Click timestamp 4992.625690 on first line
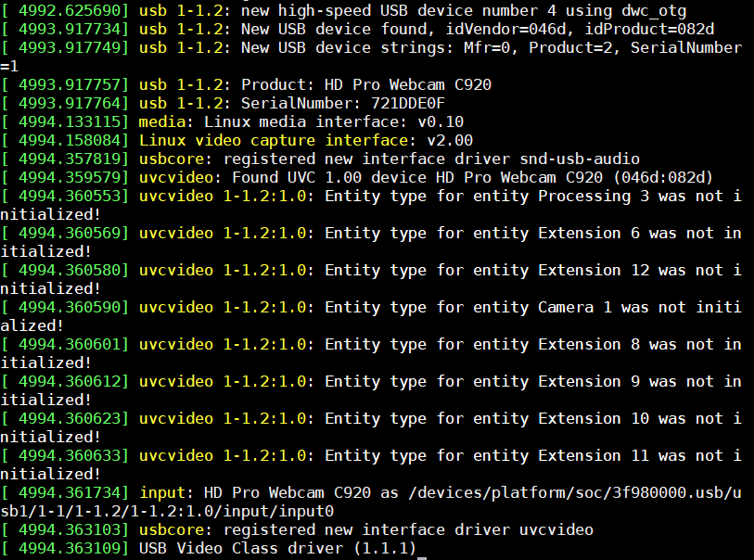754x560 pixels. pos(70,10)
